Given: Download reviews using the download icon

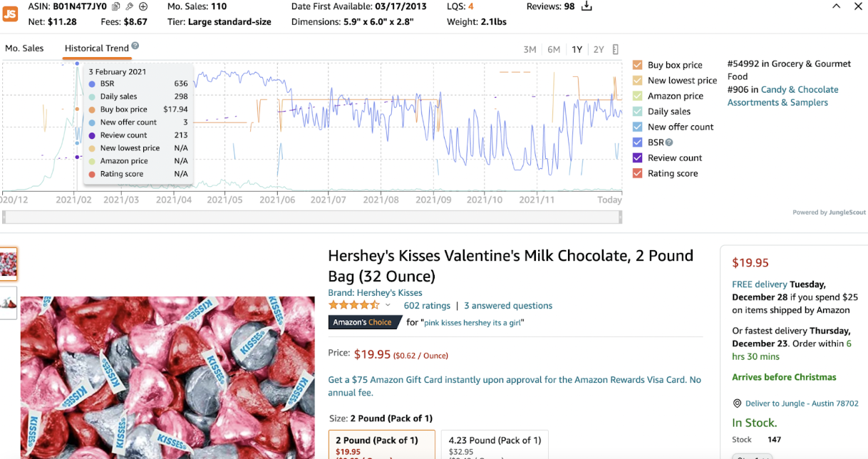Looking at the screenshot, I should pyautogui.click(x=587, y=6).
